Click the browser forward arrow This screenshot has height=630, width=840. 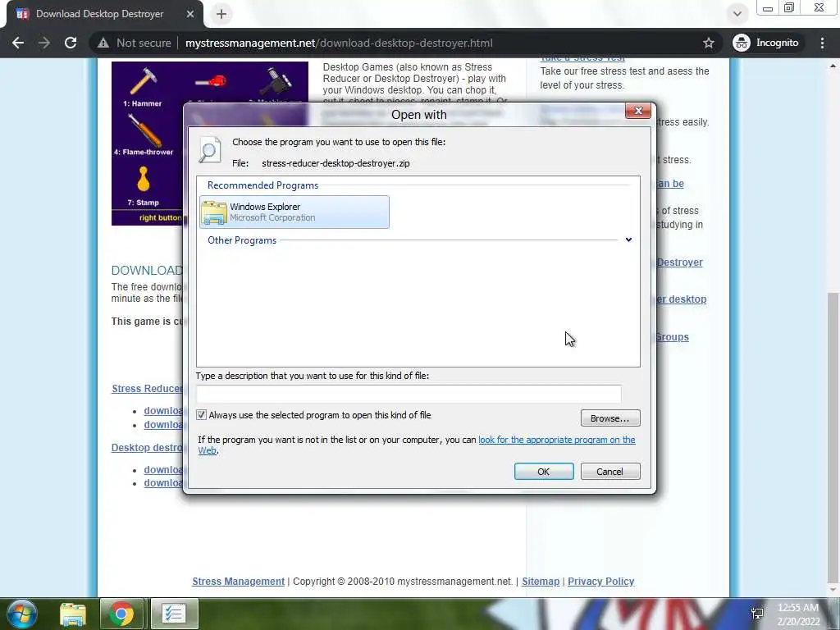44,43
